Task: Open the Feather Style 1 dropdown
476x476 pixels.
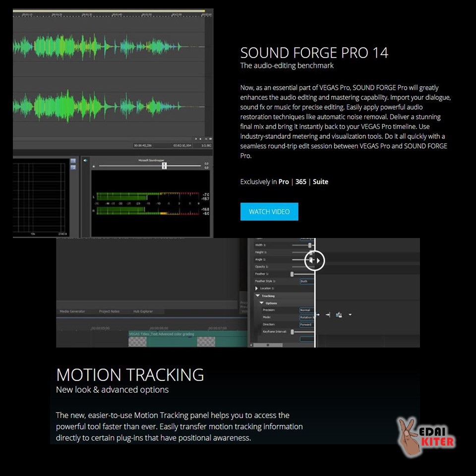Action: coord(307,282)
